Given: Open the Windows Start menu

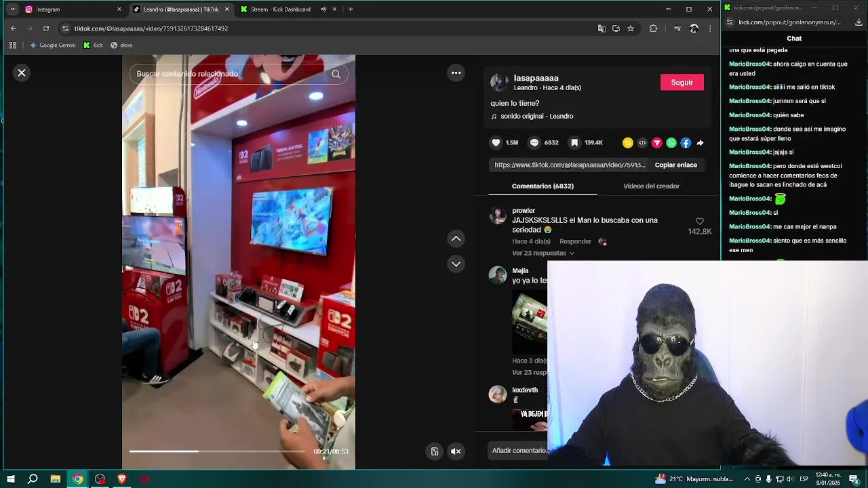Looking at the screenshot, I should click(x=11, y=479).
